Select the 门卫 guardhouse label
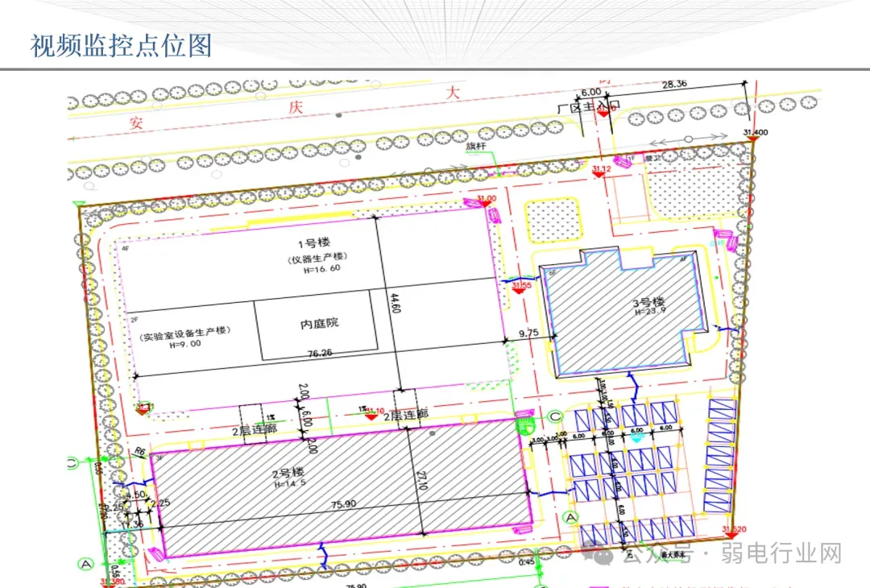 653,158
